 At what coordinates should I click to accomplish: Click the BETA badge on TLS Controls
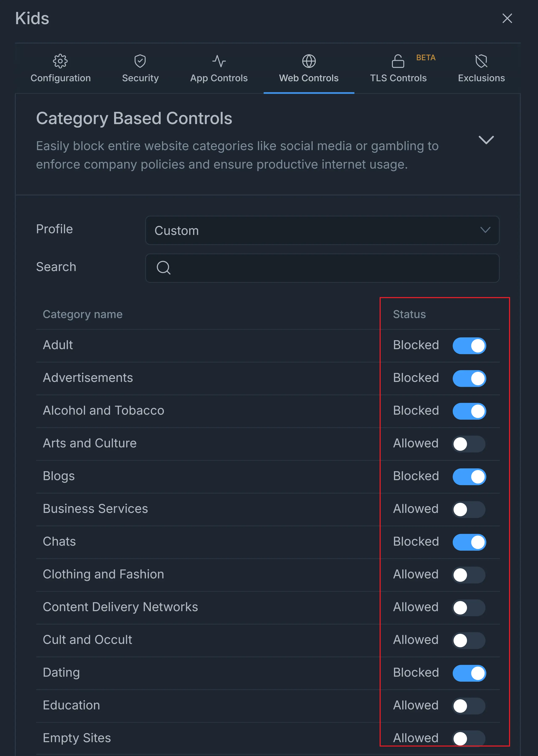[426, 58]
